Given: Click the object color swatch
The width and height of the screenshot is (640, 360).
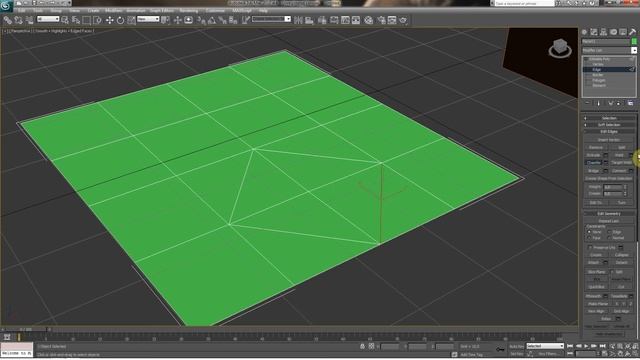Looking at the screenshot, I should [x=634, y=41].
